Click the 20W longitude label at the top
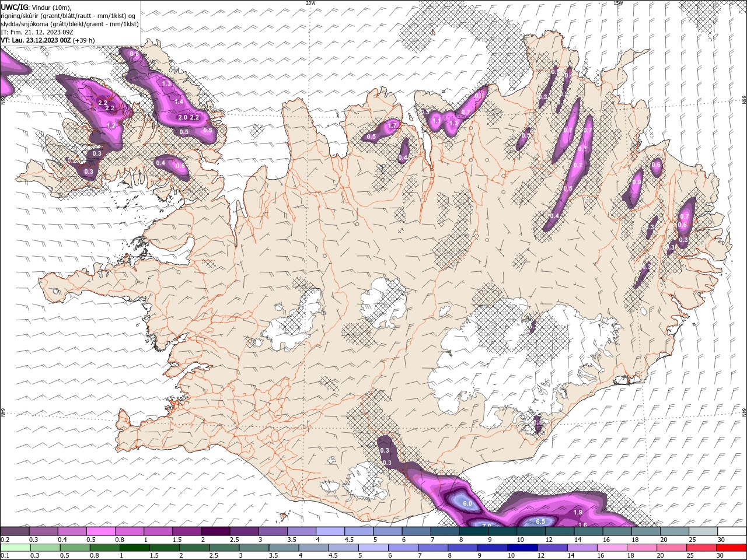 tap(310, 3)
